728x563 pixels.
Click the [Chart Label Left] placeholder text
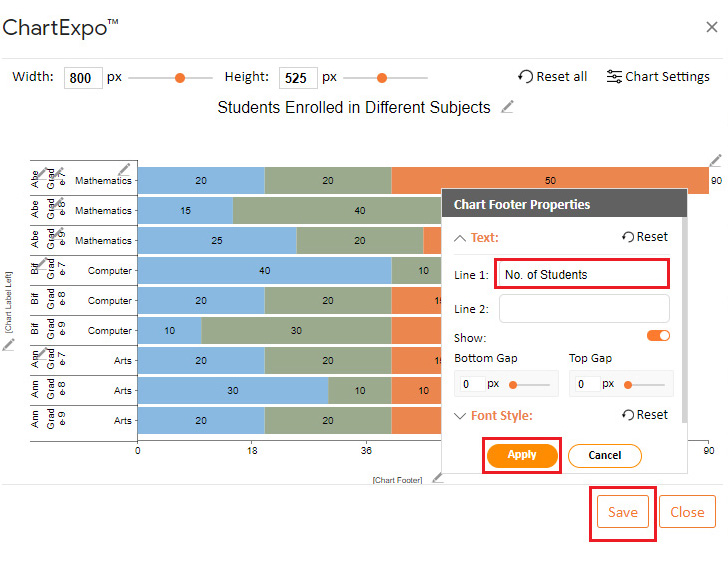tap(8, 302)
